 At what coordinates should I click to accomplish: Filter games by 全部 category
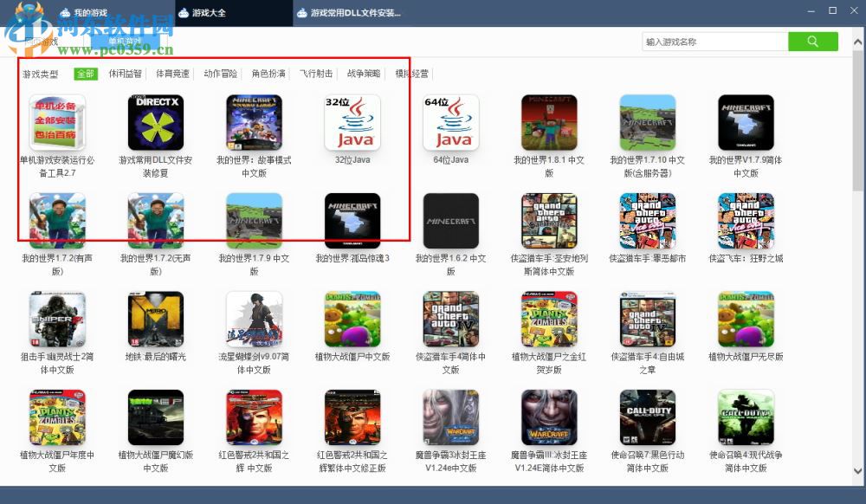86,74
